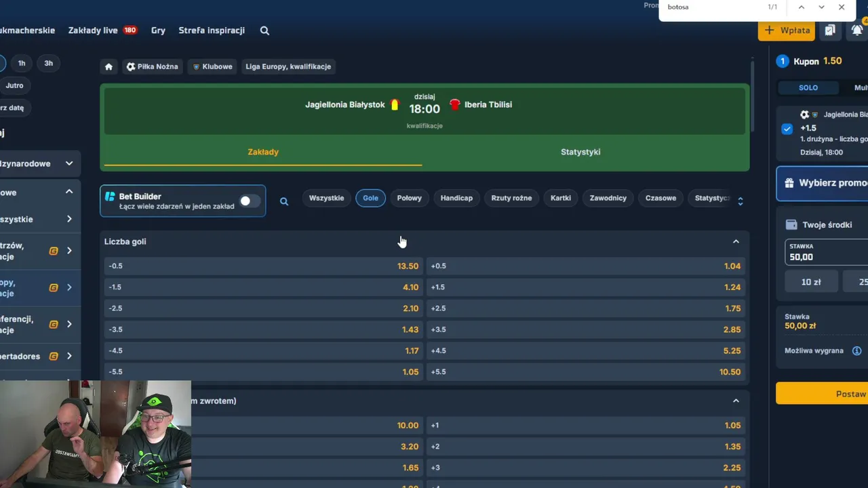Image resolution: width=868 pixels, height=488 pixels.
Task: Open the Wszystkie sidebar row chevron
Action: tap(69, 219)
